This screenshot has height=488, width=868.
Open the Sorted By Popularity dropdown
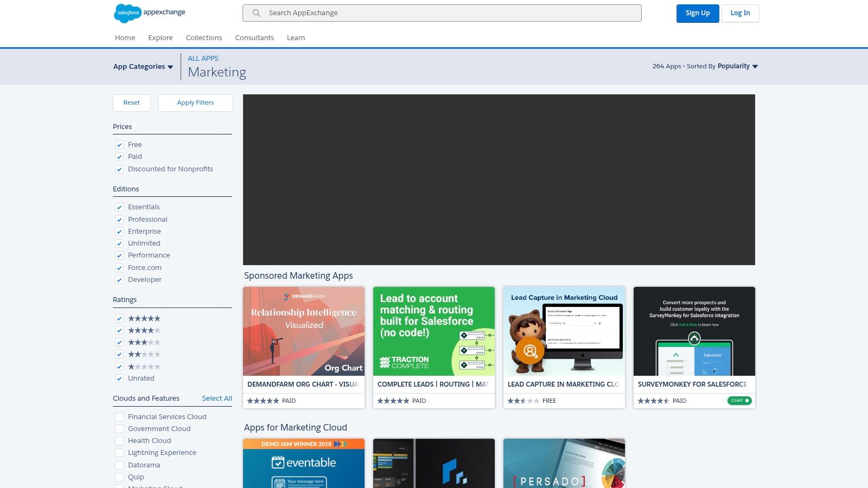tap(737, 66)
